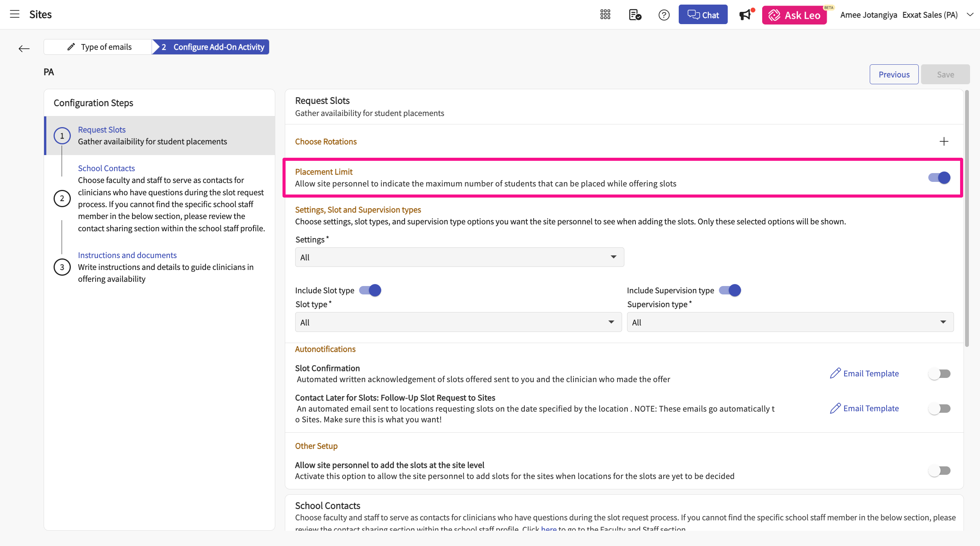The width and height of the screenshot is (980, 546).
Task: Open announcements megaphone icon
Action: pos(745,15)
